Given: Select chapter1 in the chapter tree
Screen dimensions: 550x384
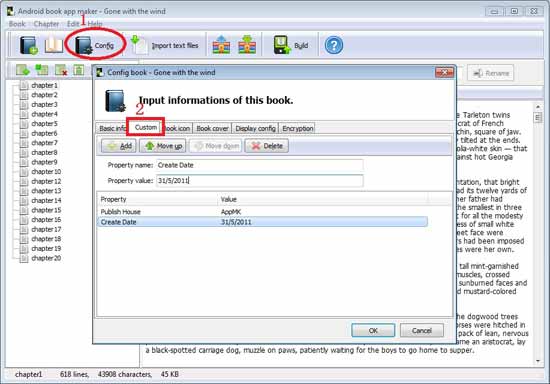Looking at the screenshot, I should (x=44, y=86).
